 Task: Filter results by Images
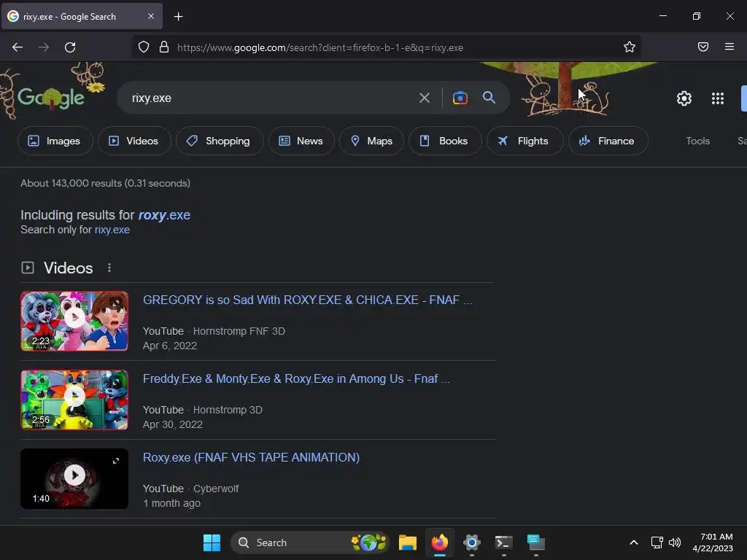click(55, 141)
